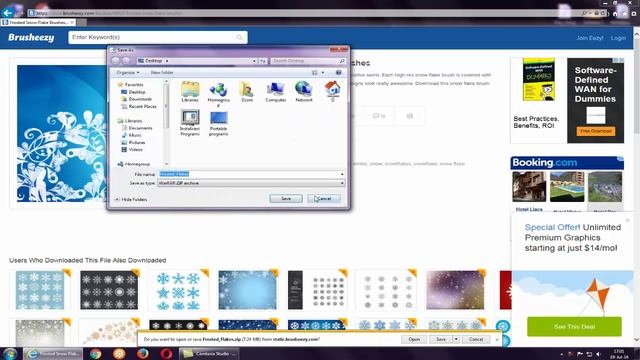Click the Save As dialog back arrow
This screenshot has width=640, height=360.
pos(116,61)
